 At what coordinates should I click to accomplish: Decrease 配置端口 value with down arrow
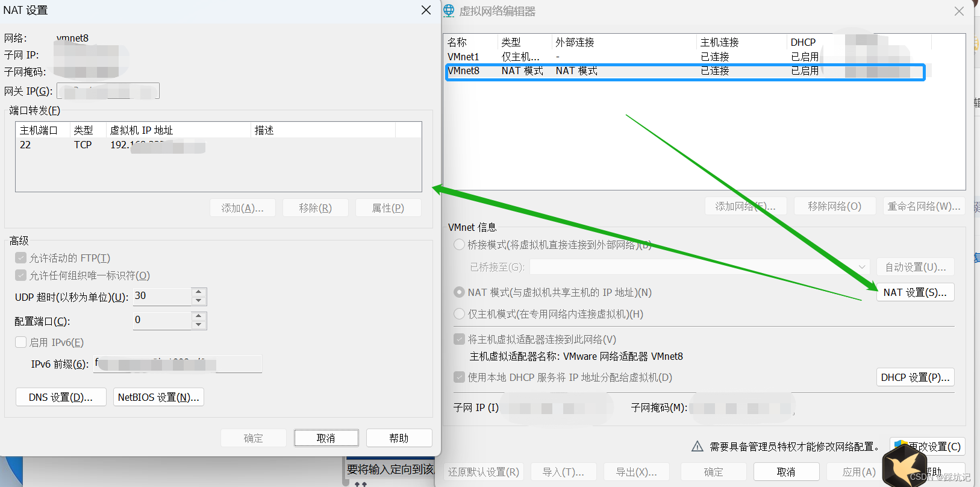click(x=199, y=325)
